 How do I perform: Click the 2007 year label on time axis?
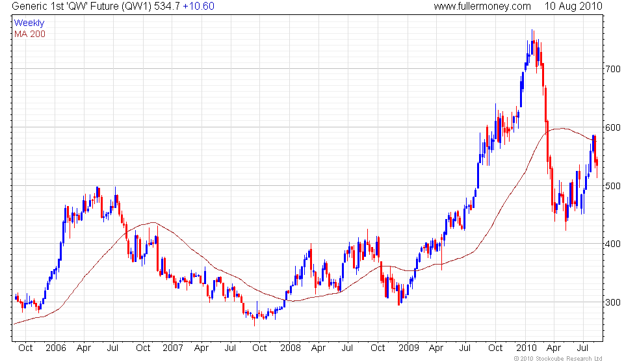[173, 348]
